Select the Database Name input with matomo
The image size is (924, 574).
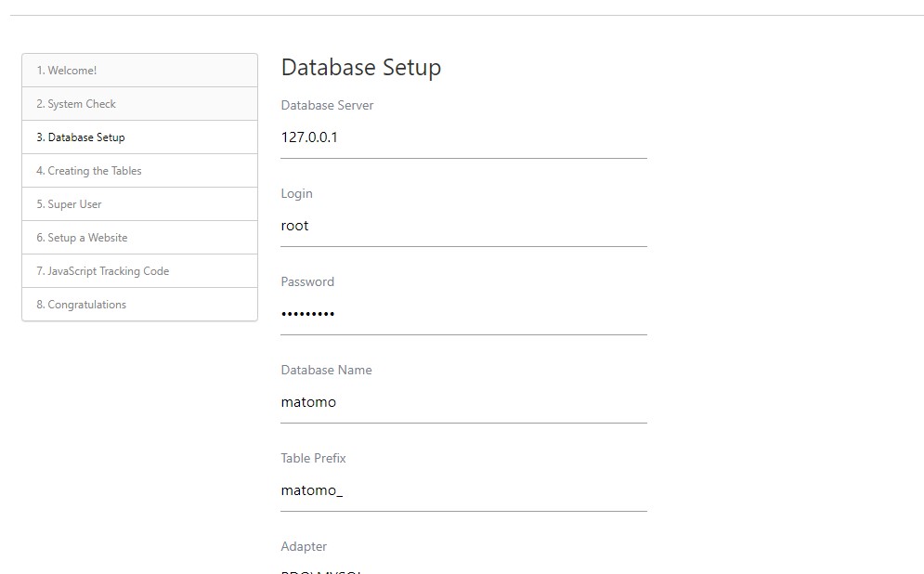pos(463,402)
